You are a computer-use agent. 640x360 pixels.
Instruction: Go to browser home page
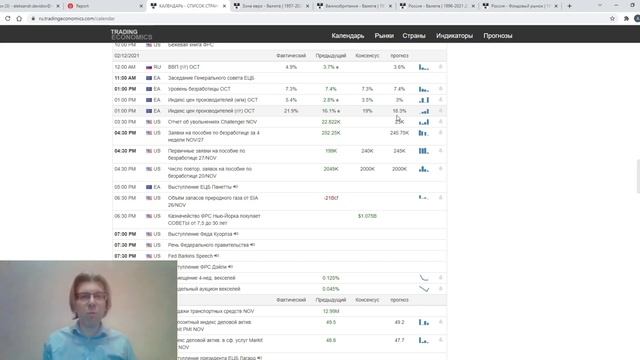coord(19,18)
